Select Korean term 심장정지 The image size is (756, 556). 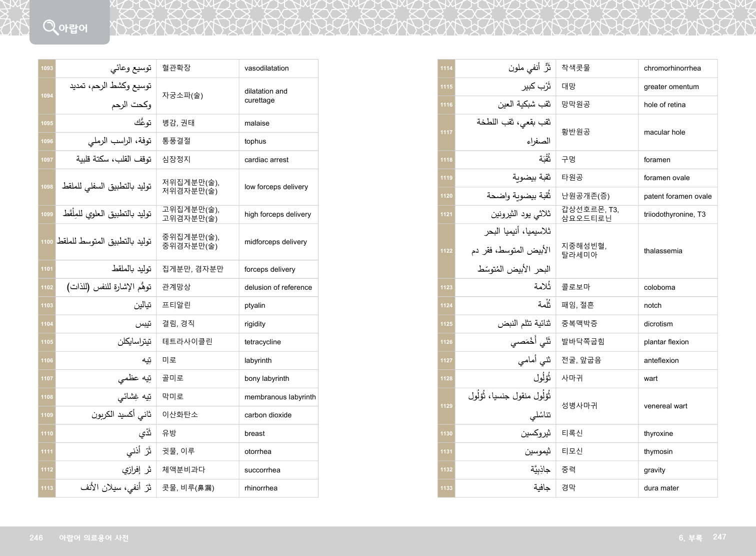pos(176,160)
